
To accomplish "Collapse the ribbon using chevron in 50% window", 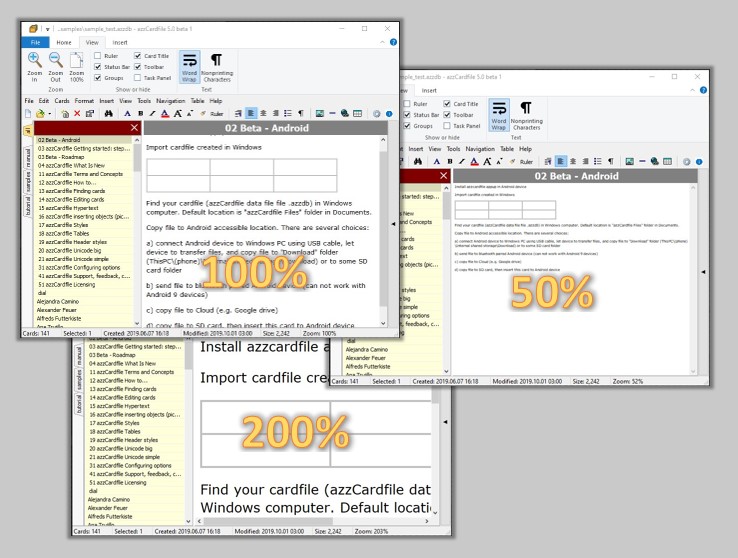I will pyautogui.click(x=692, y=90).
